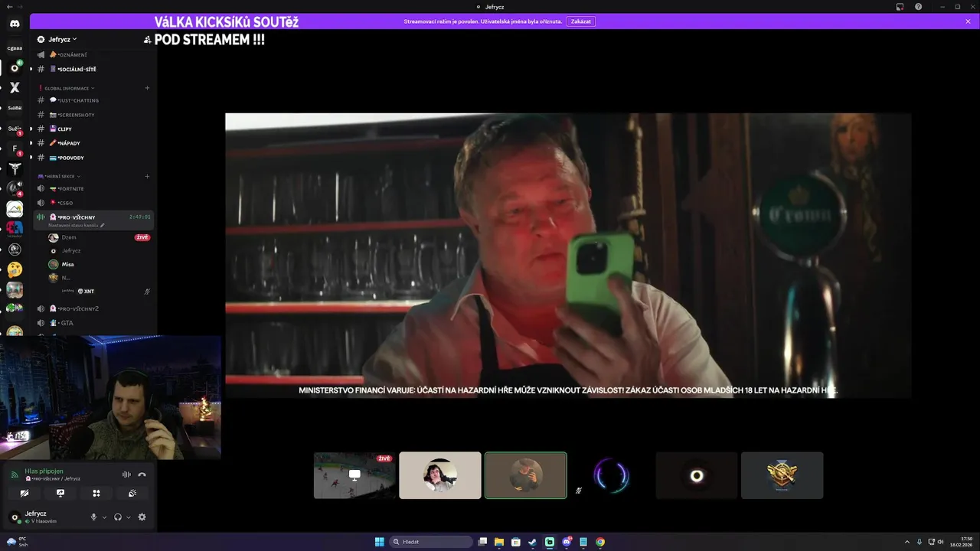The image size is (980, 551).
Task: Expand microphone input options arrow
Action: point(104,517)
